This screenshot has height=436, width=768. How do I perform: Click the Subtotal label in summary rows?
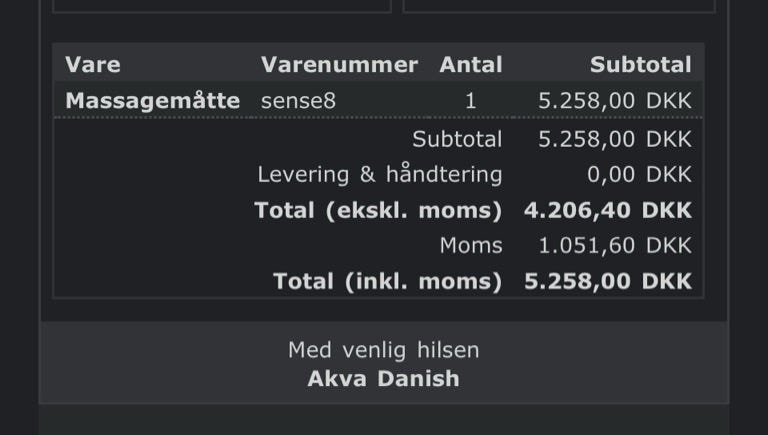click(457, 139)
